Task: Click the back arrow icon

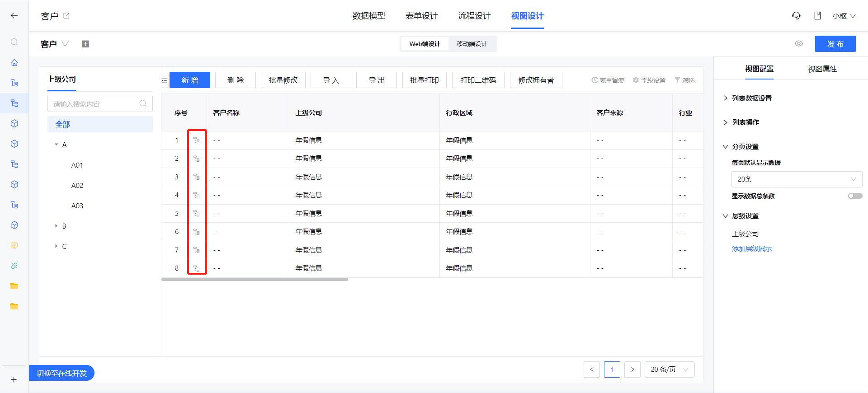Action: [x=14, y=15]
